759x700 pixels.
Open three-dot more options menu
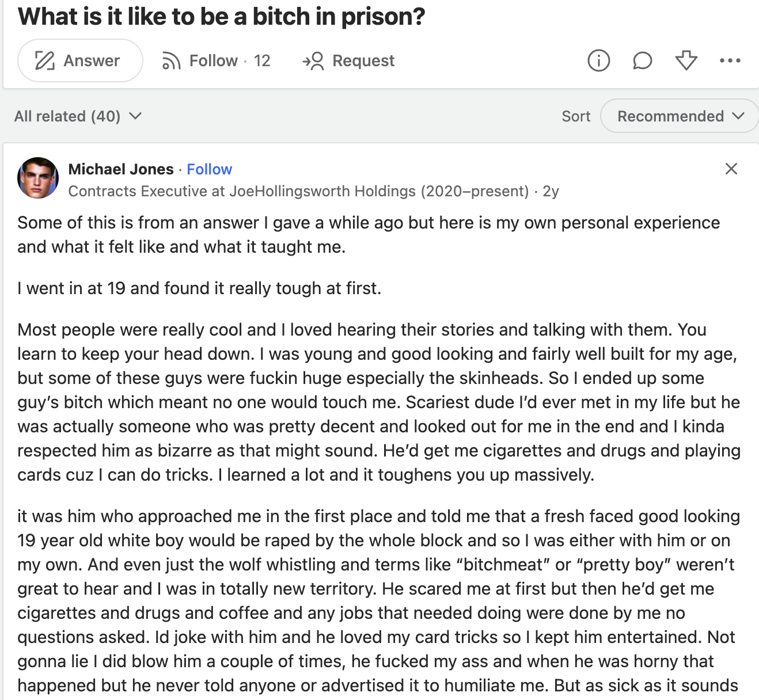click(730, 60)
